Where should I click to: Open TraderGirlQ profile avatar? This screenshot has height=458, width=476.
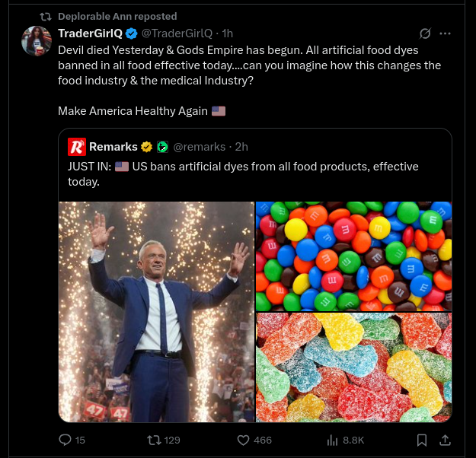(x=37, y=40)
